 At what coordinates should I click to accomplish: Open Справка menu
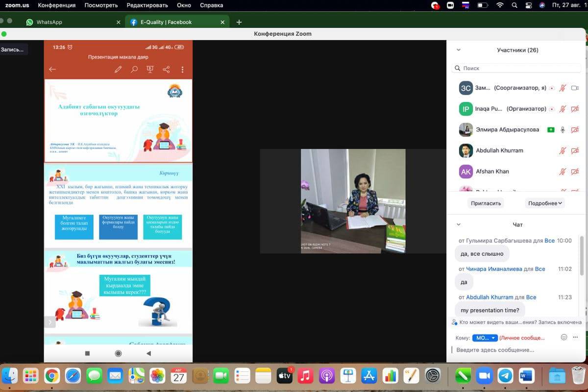(x=212, y=5)
